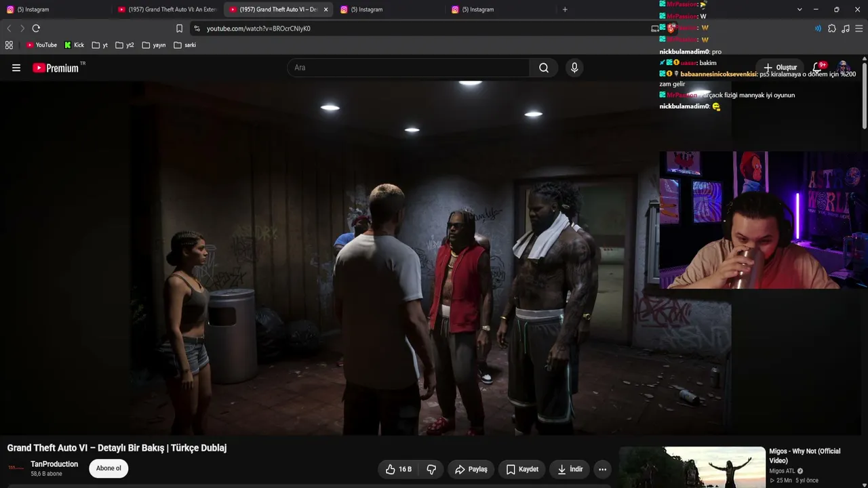The height and width of the screenshot is (488, 868).
Task: Close the active Grand Theft Auto VI tab
Action: pyautogui.click(x=325, y=9)
